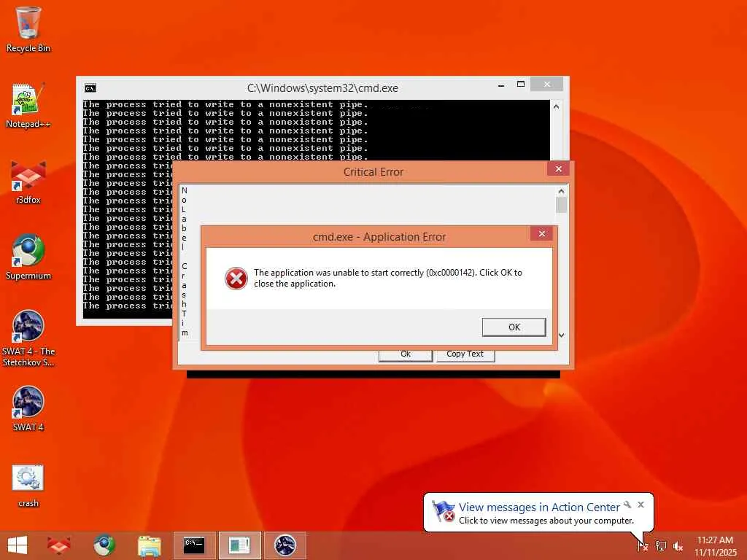Viewport: 747px width, 560px height.
Task: Open the Action Center flag tray icon
Action: click(x=643, y=545)
